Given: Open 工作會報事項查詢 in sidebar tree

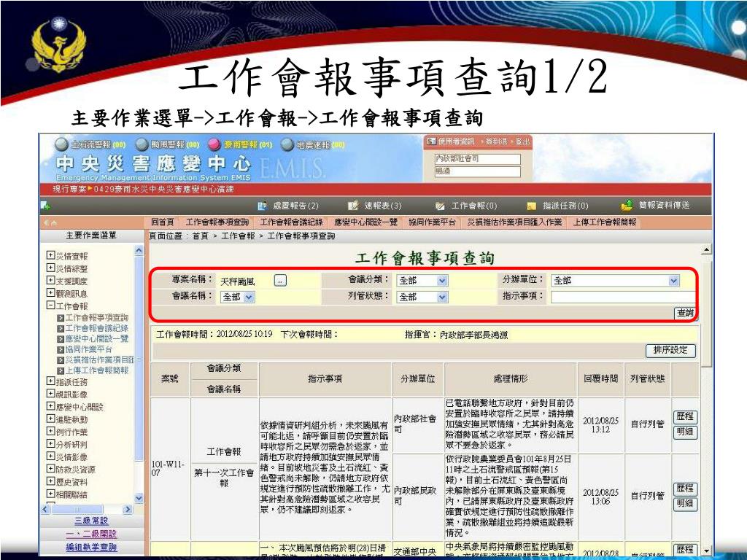Looking at the screenshot, I should [x=97, y=318].
